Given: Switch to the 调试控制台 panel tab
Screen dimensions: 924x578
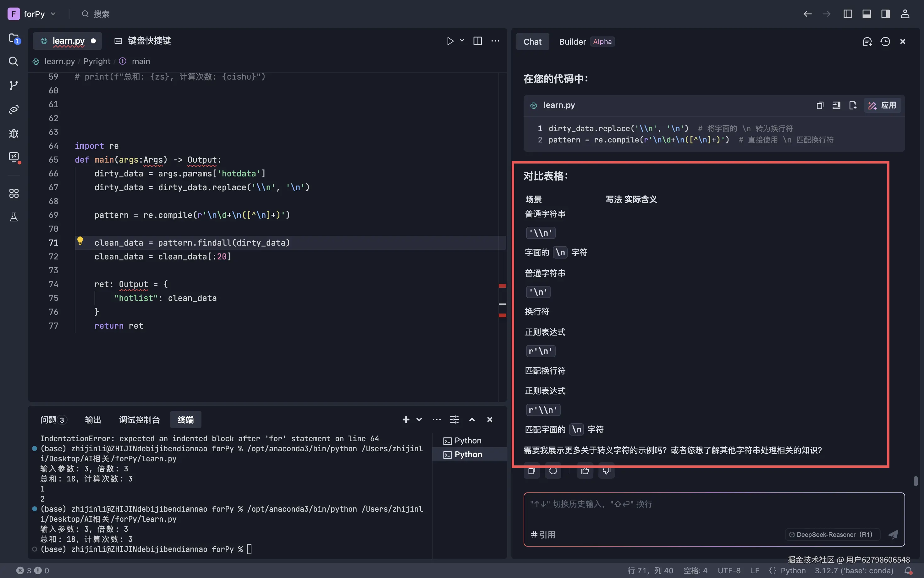Looking at the screenshot, I should [139, 420].
